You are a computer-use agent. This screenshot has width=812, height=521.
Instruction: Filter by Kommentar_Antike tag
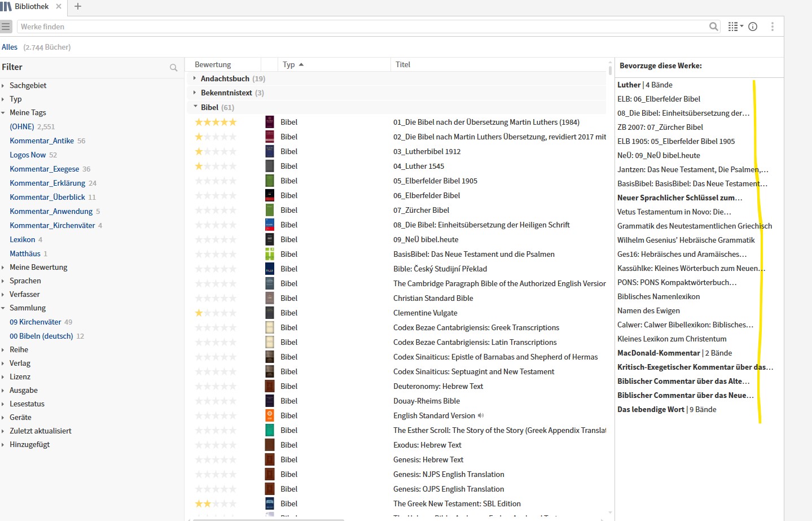click(x=42, y=141)
